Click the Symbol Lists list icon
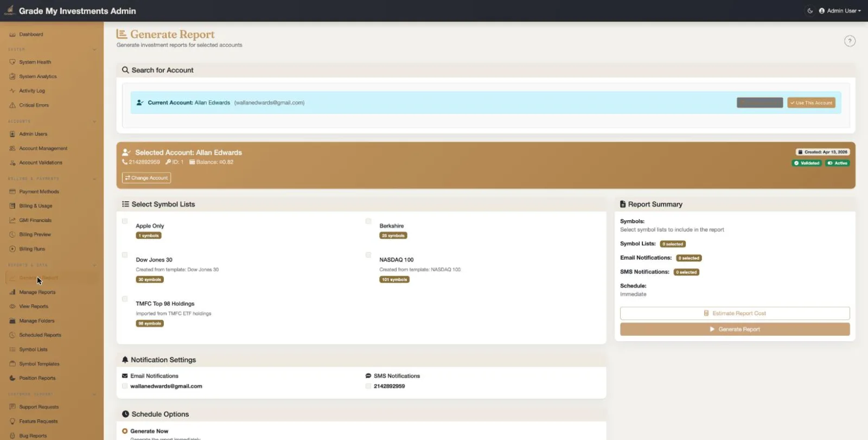868x440 pixels. tap(12, 349)
